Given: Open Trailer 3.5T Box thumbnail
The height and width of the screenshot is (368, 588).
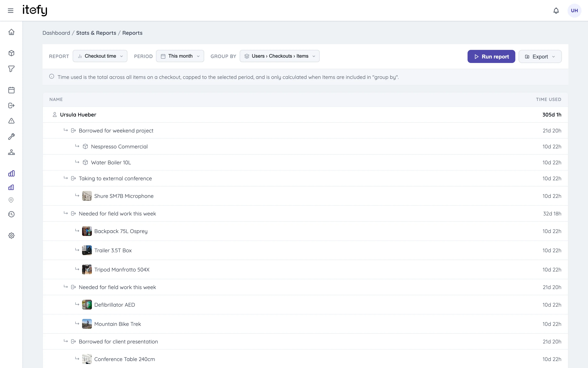Looking at the screenshot, I should (87, 250).
